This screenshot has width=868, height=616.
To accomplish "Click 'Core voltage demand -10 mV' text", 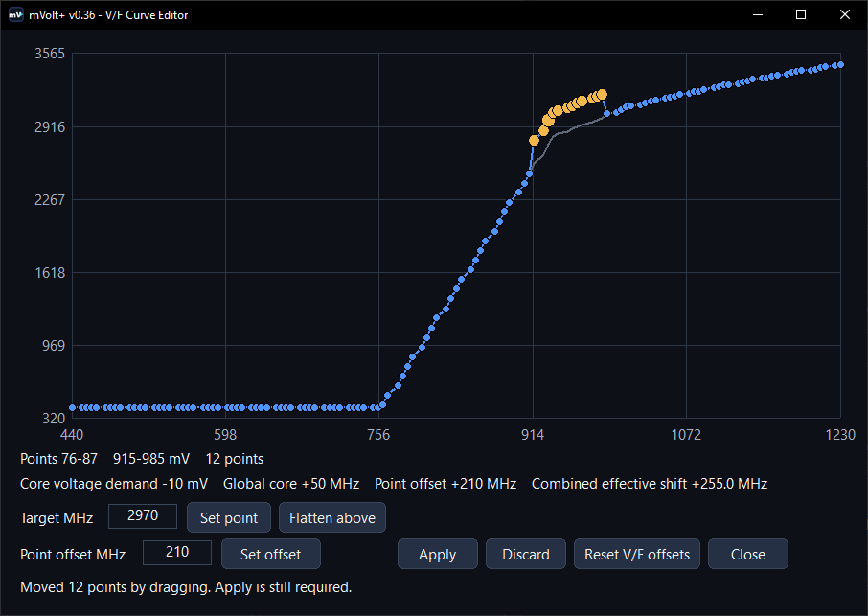I will 114,484.
